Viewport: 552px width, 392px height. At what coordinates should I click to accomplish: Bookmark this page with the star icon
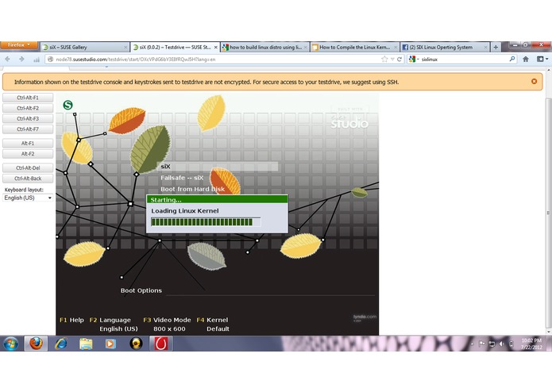click(384, 60)
